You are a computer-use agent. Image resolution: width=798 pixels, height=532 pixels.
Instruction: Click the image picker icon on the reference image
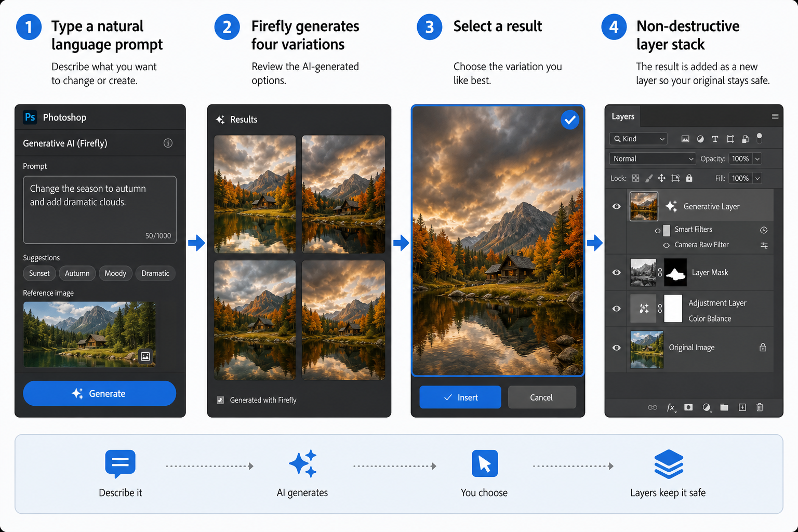tap(145, 356)
